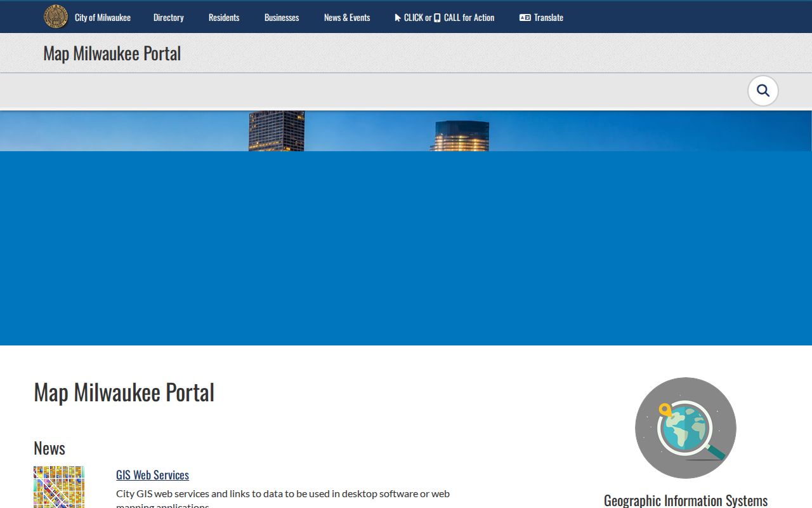This screenshot has height=508, width=812.
Task: Click the Geographic Information Systems heading
Action: [x=686, y=500]
